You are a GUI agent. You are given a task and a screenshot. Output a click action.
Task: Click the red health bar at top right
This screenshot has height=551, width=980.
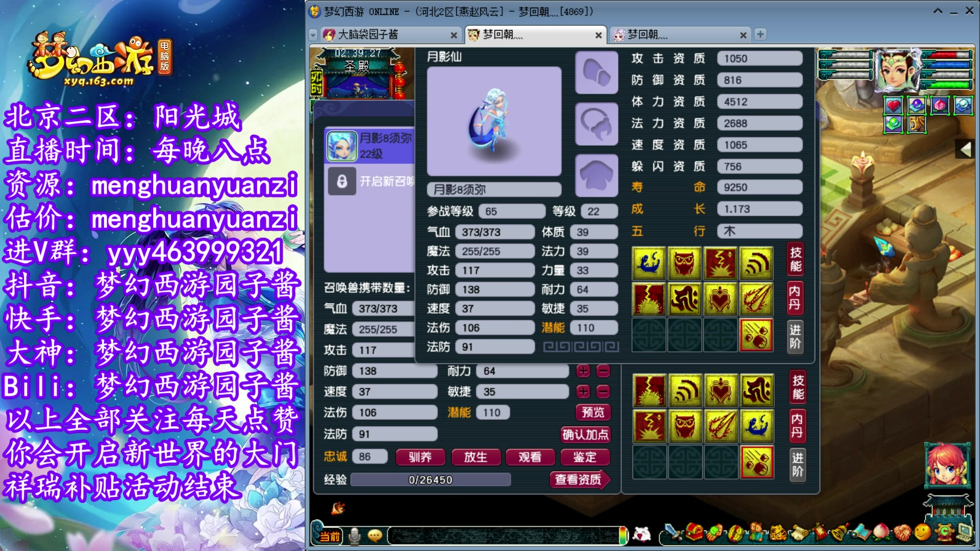coord(947,55)
